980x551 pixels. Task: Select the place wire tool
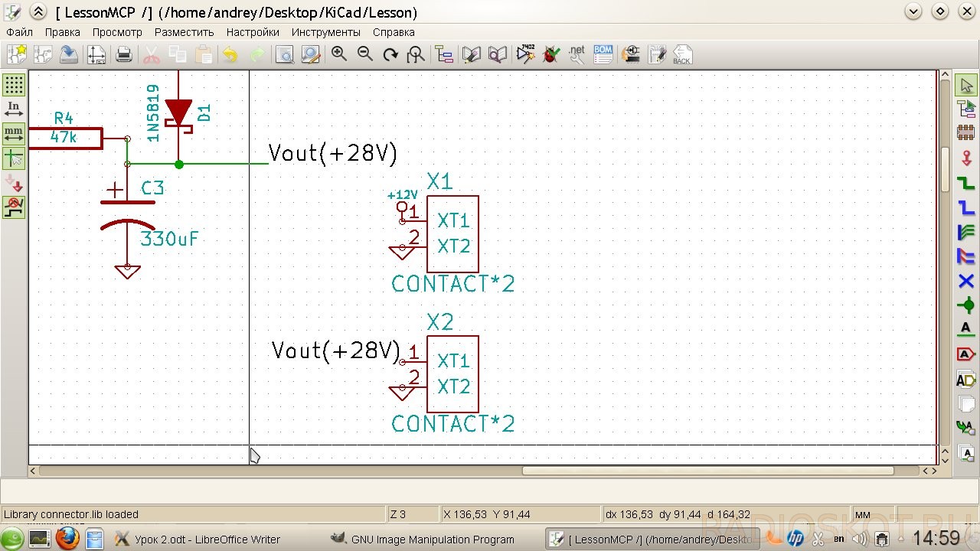tap(966, 183)
